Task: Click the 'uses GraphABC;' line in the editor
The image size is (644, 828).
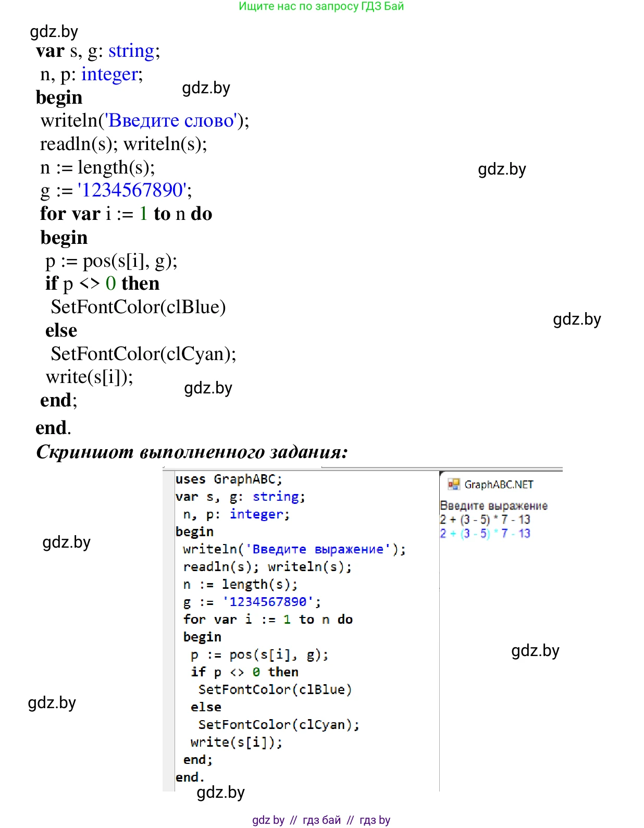Action: pyautogui.click(x=229, y=479)
